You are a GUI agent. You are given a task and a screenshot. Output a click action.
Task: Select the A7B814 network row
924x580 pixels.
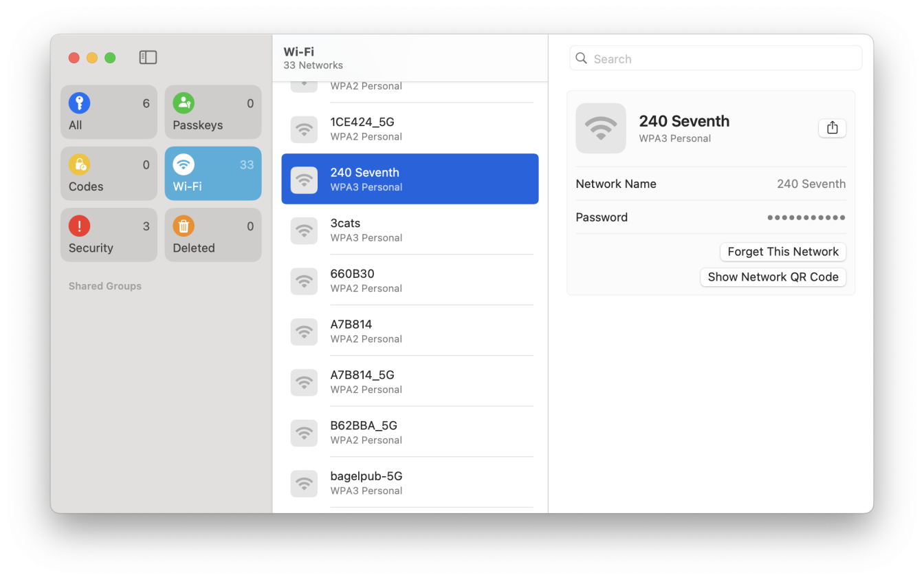[410, 331]
